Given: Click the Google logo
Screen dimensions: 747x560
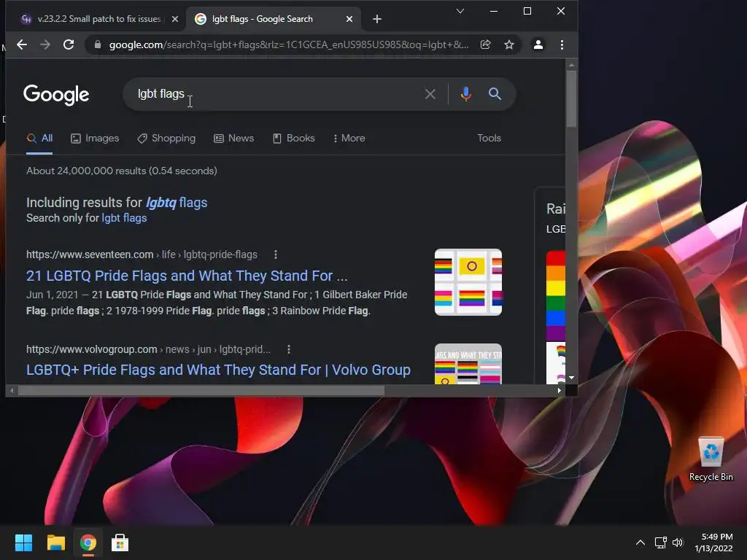Looking at the screenshot, I should [x=56, y=94].
